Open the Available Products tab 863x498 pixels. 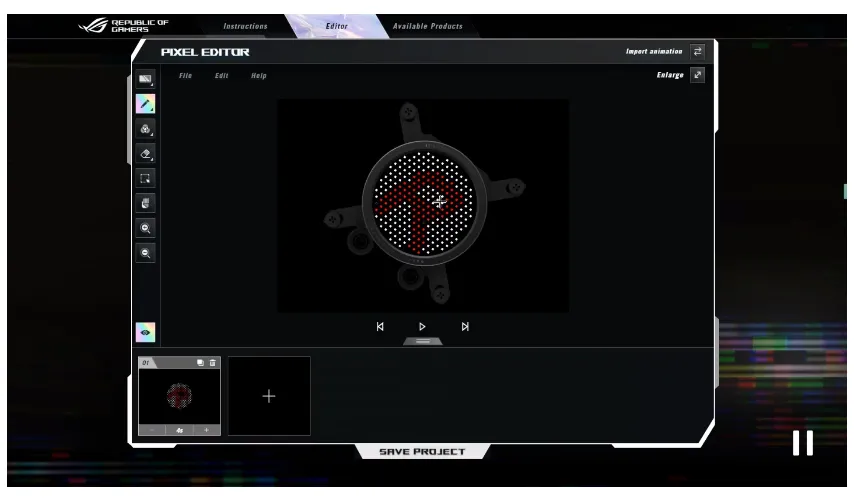427,26
